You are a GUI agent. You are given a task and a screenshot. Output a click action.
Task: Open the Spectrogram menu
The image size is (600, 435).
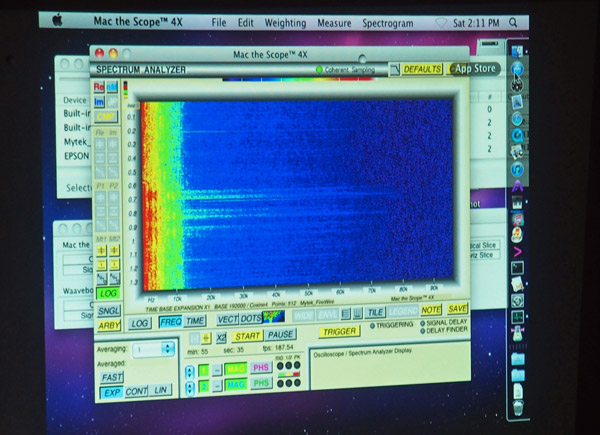388,23
